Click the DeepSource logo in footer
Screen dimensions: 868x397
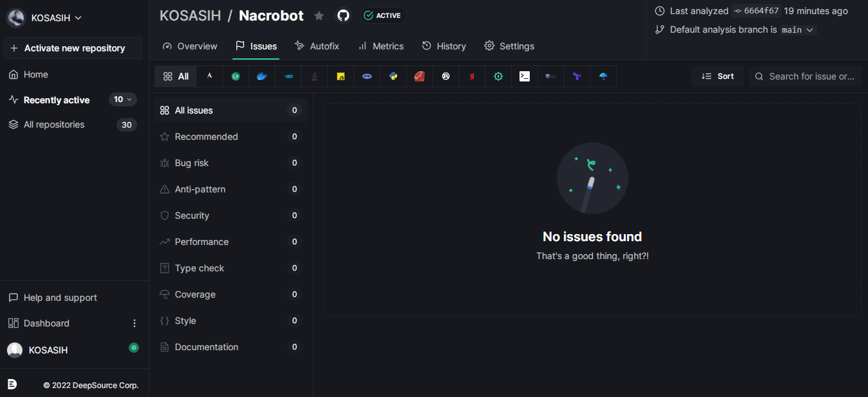coord(12,384)
